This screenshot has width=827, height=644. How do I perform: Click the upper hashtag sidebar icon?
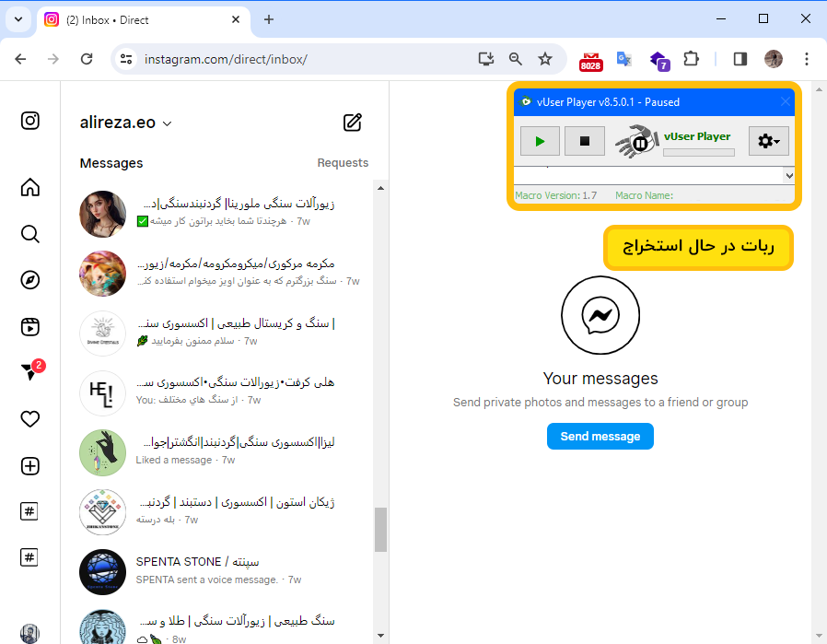pyautogui.click(x=29, y=511)
